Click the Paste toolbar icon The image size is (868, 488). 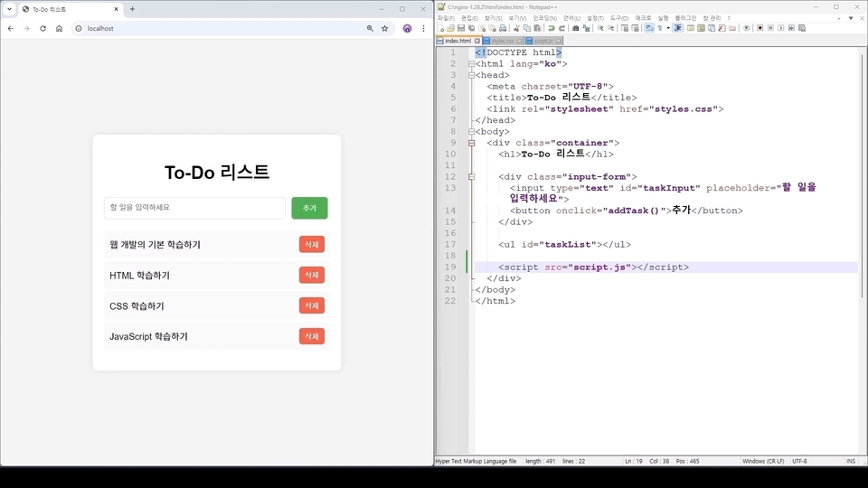click(537, 28)
